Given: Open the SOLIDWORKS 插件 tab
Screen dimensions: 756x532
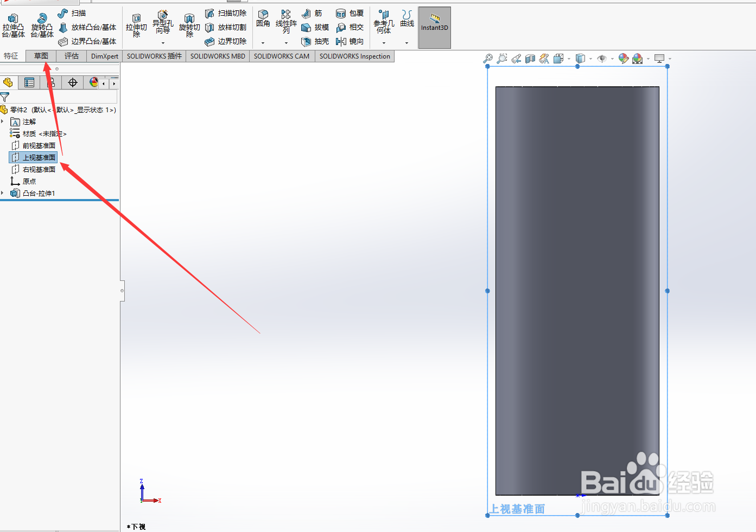Looking at the screenshot, I should click(x=154, y=56).
